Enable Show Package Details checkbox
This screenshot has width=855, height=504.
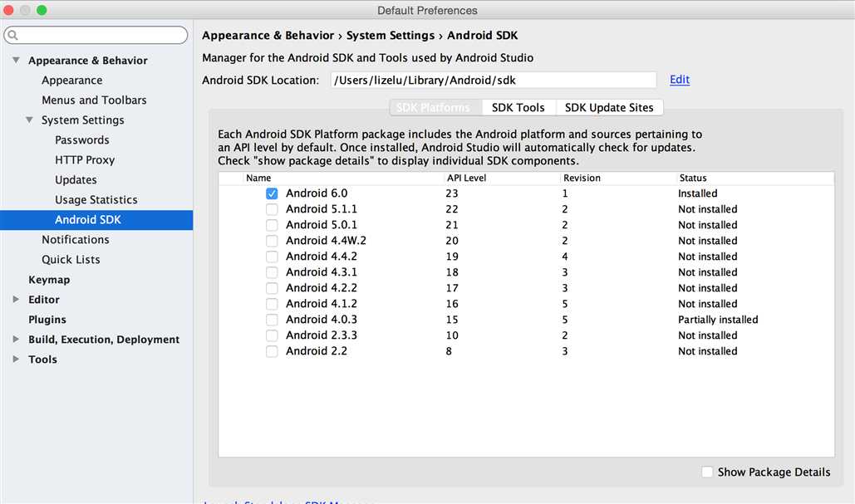point(707,472)
